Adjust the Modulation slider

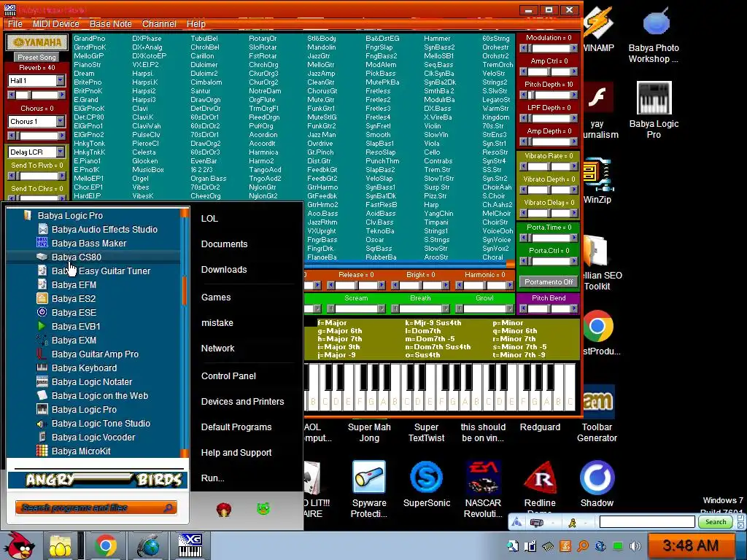[x=549, y=48]
